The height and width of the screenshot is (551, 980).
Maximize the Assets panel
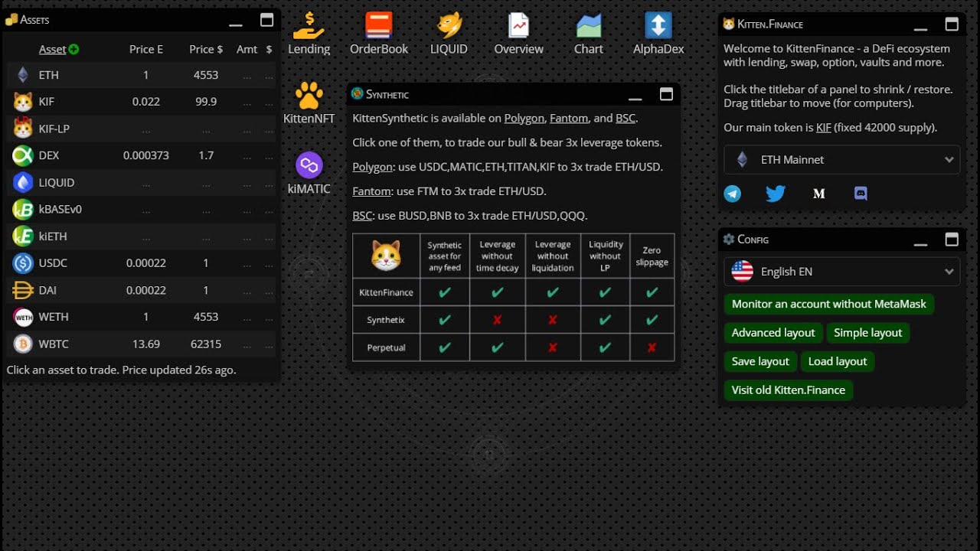click(266, 20)
